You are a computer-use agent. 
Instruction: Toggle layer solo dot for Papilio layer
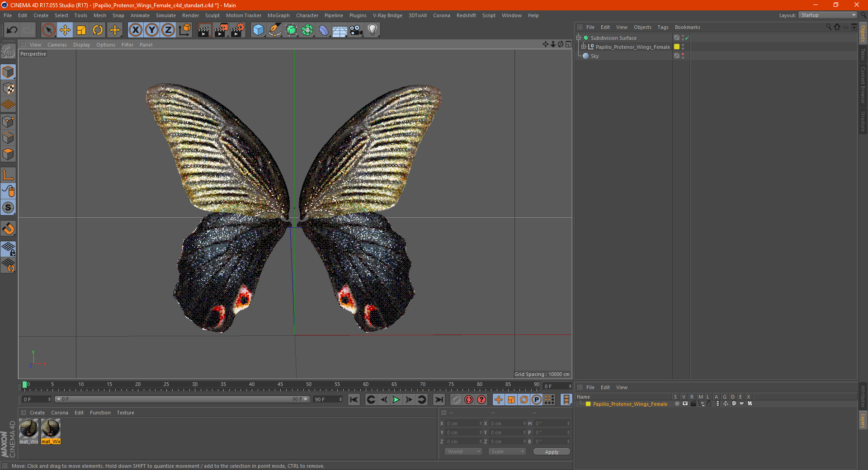676,404
